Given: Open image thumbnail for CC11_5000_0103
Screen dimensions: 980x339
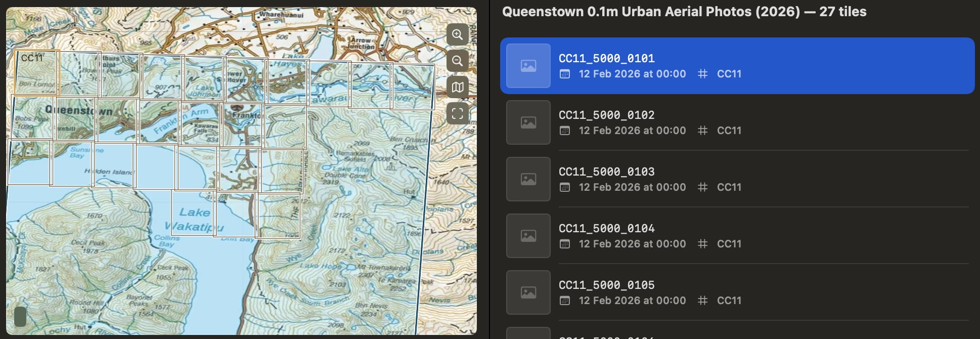Looking at the screenshot, I should click(528, 179).
